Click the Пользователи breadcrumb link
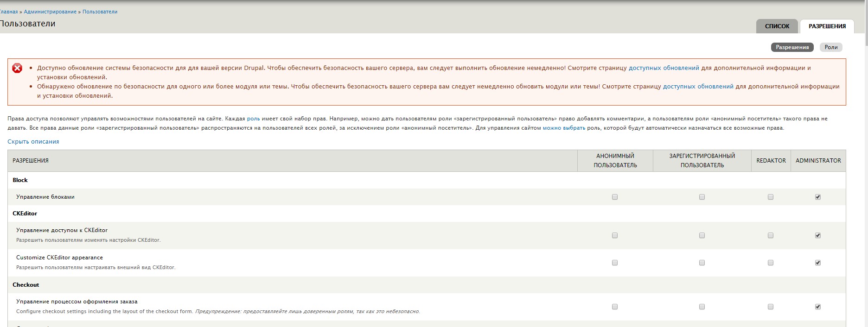 (100, 12)
